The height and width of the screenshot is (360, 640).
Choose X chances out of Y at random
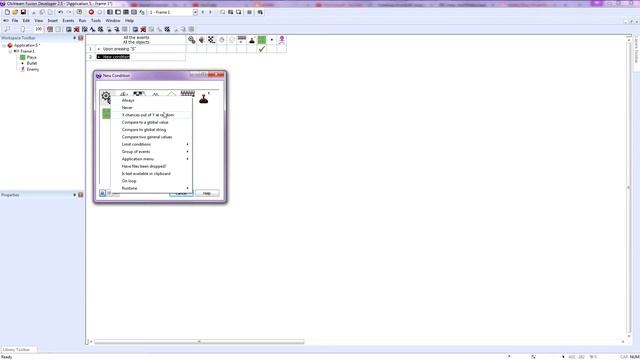151,115
